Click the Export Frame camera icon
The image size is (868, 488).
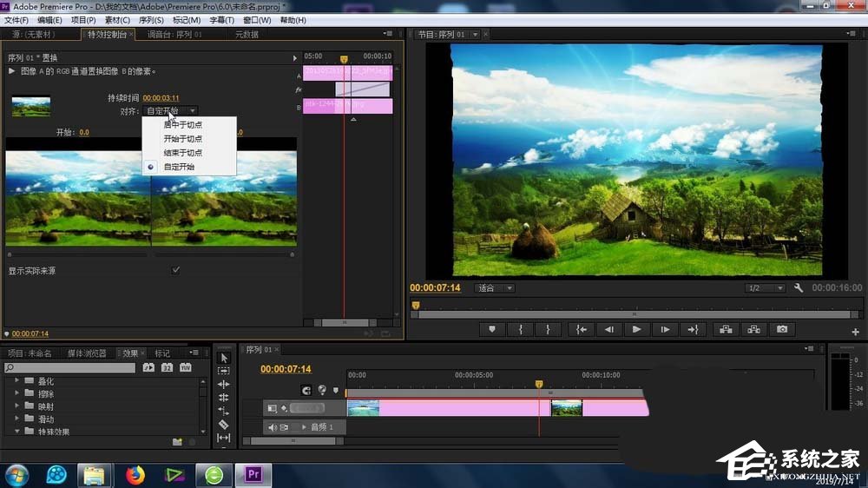pos(782,330)
